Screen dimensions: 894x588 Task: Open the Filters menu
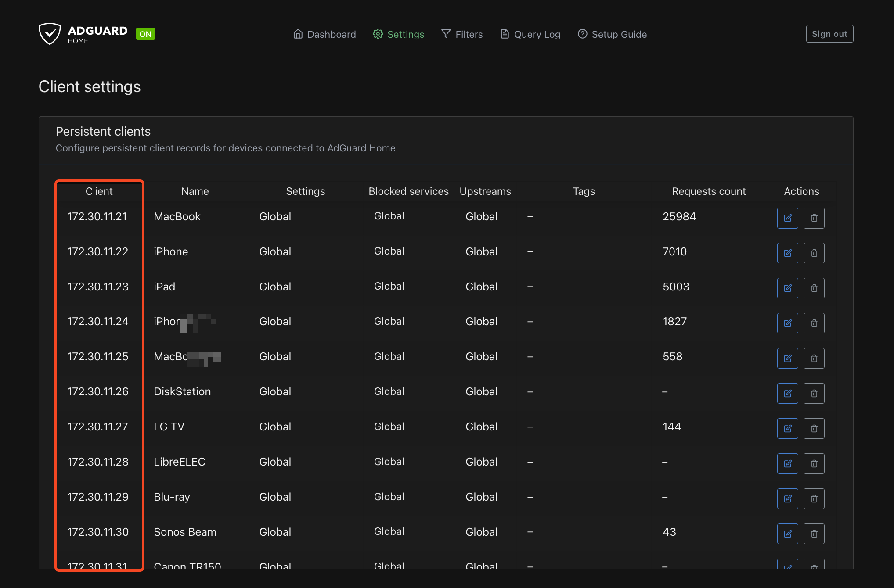coord(461,34)
